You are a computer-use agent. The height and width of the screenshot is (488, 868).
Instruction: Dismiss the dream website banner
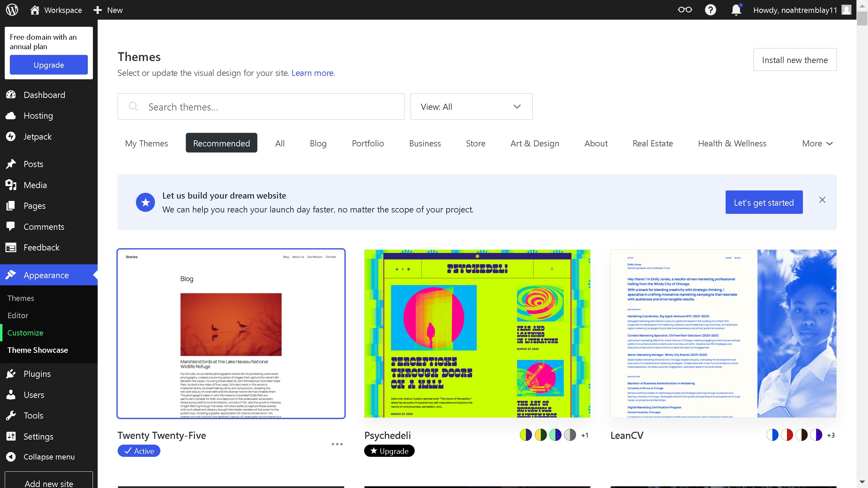click(x=822, y=200)
